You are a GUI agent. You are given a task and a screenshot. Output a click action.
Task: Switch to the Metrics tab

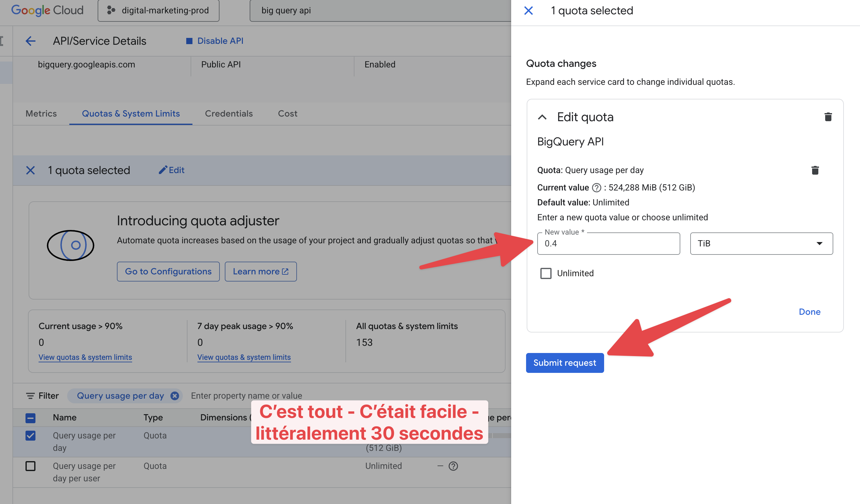point(41,113)
